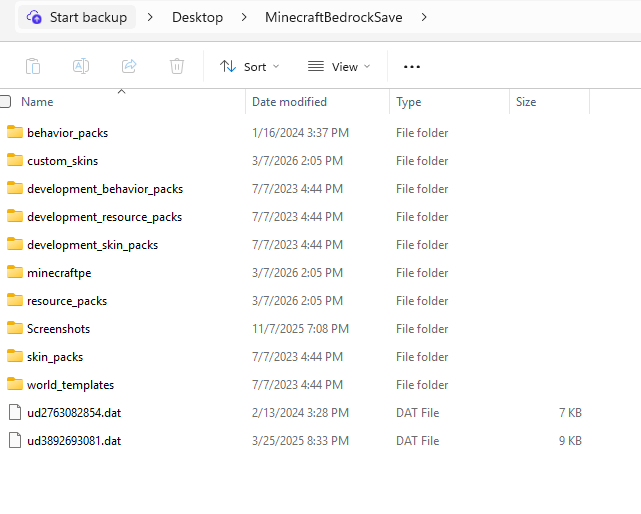Viewport: 641px width, 514px height.
Task: Click the skin_packs folder icon
Action: [15, 356]
